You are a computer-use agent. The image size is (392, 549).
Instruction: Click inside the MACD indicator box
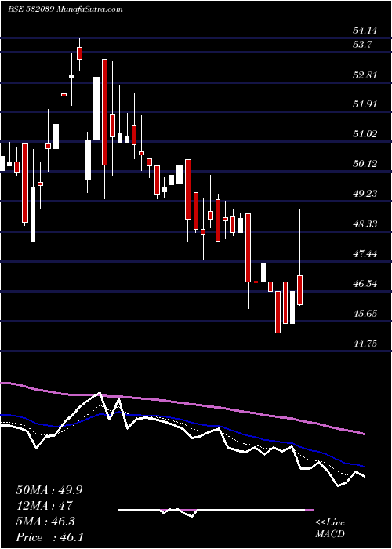[x=216, y=510]
